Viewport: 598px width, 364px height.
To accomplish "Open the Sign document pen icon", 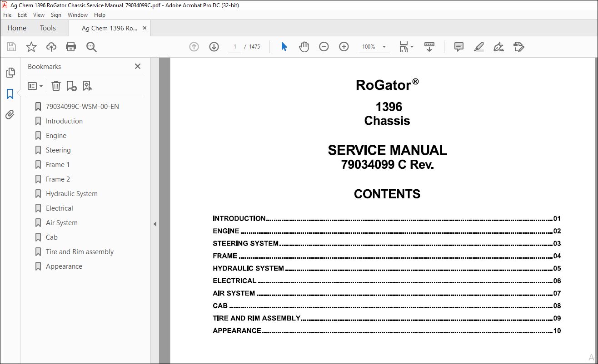I will [499, 47].
